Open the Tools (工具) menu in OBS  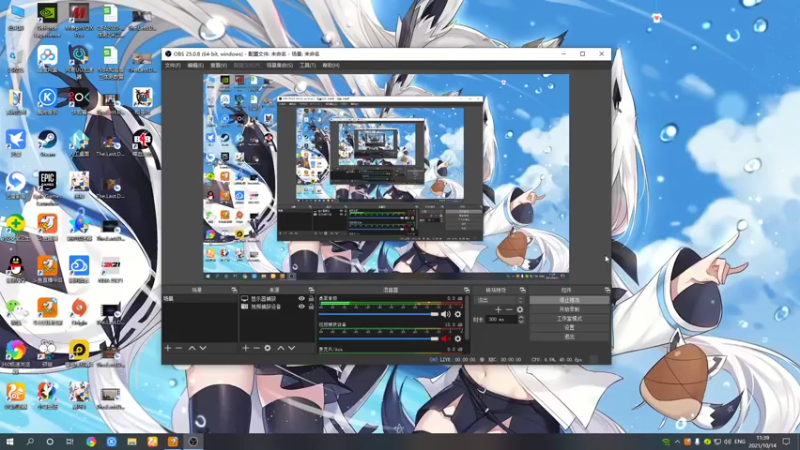click(307, 65)
